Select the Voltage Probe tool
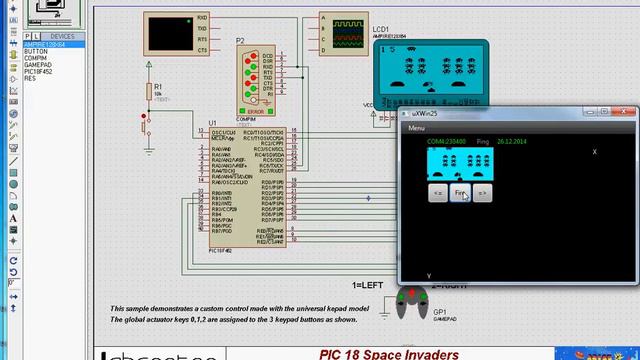Image resolution: width=640 pixels, height=360 pixels. tap(13, 125)
